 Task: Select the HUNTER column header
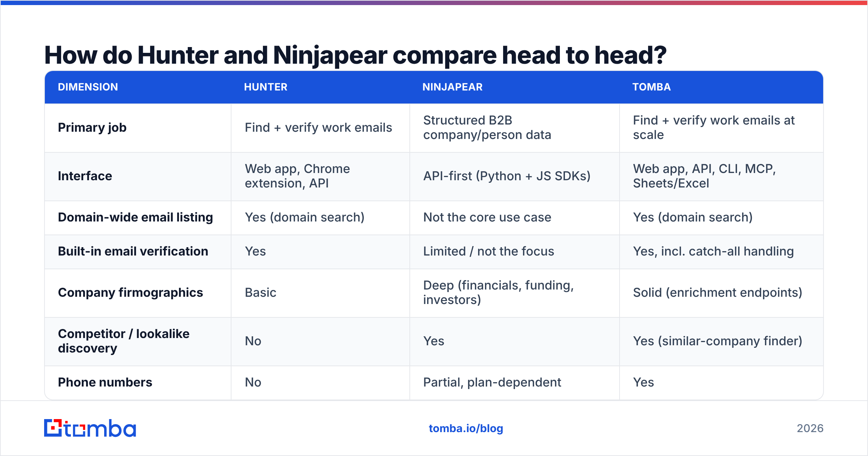(266, 87)
